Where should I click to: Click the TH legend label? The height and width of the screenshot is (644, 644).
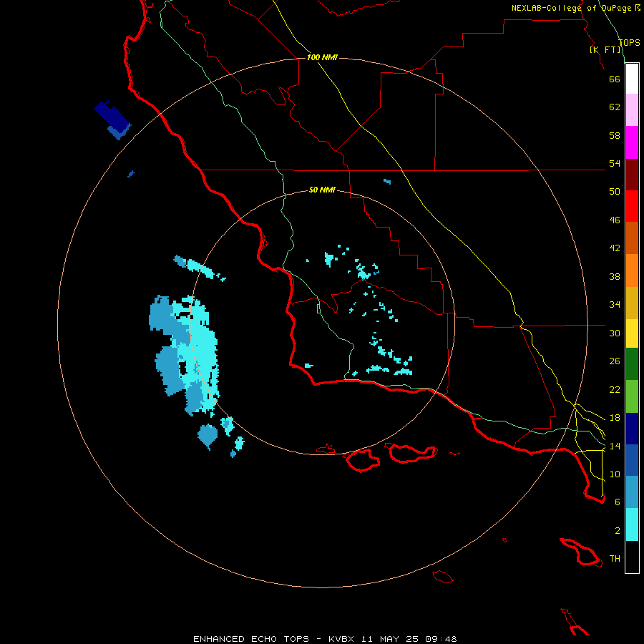click(x=615, y=559)
